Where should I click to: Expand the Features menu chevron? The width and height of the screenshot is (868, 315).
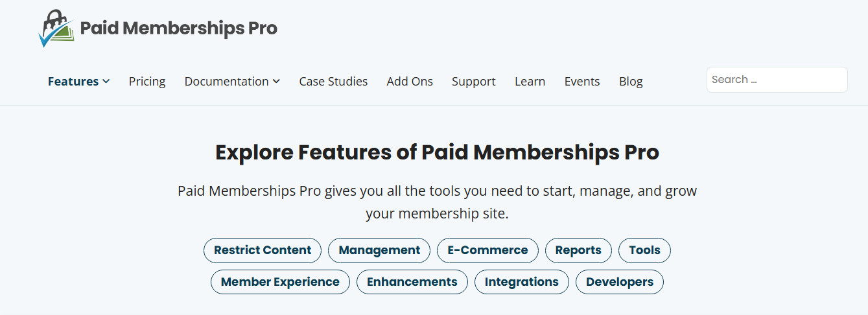[106, 81]
